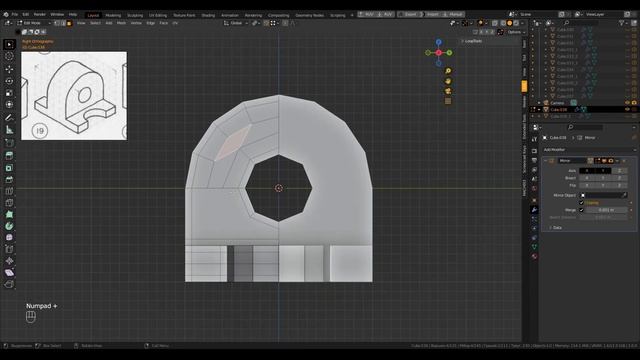The height and width of the screenshot is (360, 640).
Task: Select the Bevel tool
Action: [x=9, y=179]
